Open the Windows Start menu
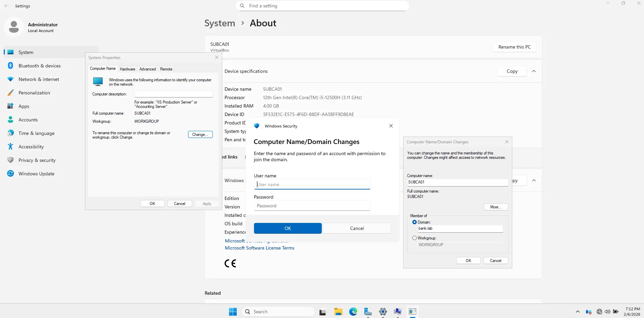Image resolution: width=644 pixels, height=318 pixels. [x=233, y=312]
